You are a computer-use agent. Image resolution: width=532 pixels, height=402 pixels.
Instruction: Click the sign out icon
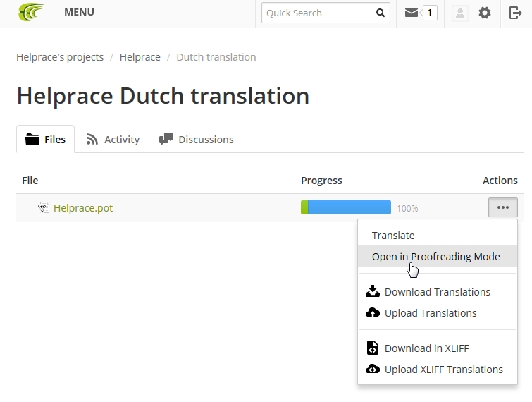coord(515,13)
